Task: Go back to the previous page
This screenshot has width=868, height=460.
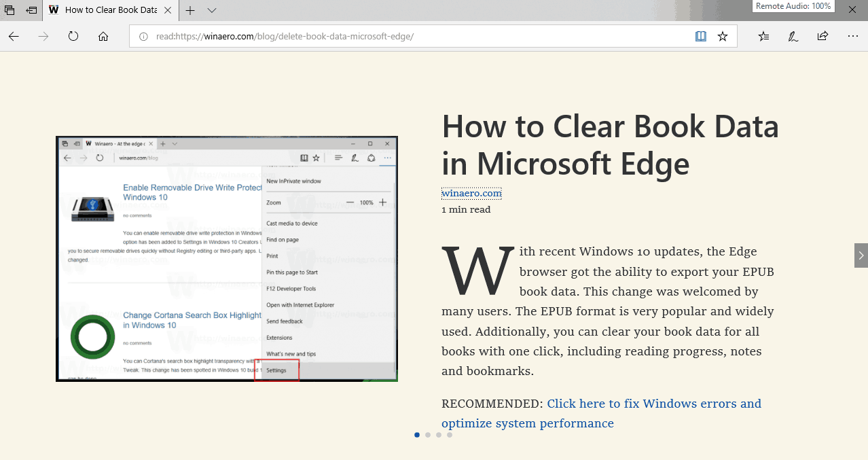Action: [14, 36]
